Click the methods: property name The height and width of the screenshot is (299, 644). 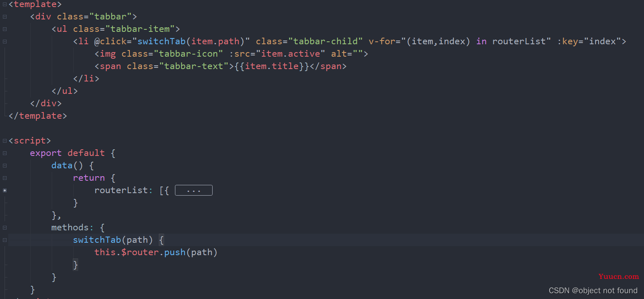click(73, 227)
